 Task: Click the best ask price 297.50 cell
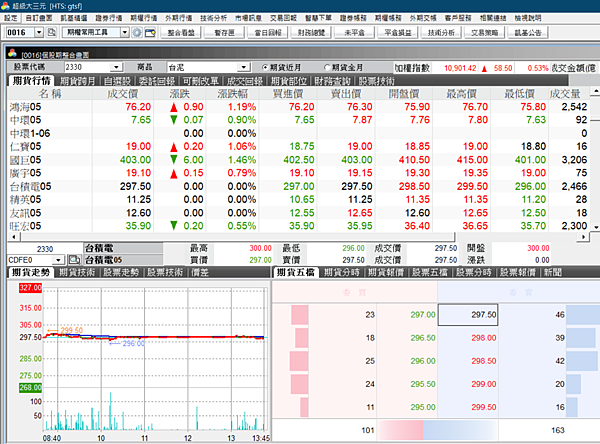pos(468,315)
